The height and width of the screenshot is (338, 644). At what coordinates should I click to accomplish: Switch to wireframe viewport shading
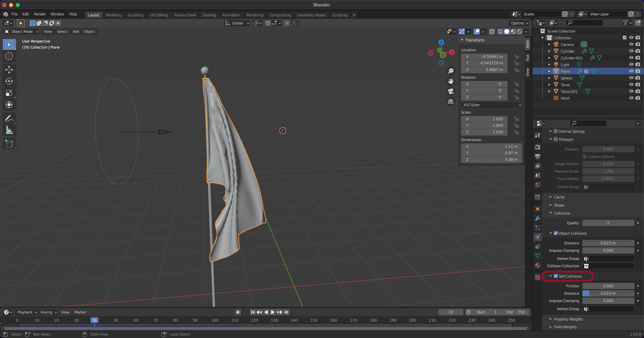(500, 32)
